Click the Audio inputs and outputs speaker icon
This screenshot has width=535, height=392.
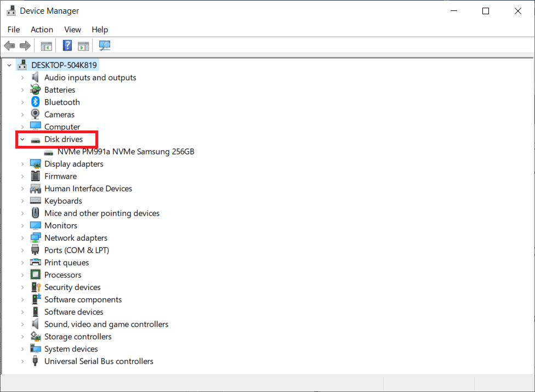coord(35,77)
